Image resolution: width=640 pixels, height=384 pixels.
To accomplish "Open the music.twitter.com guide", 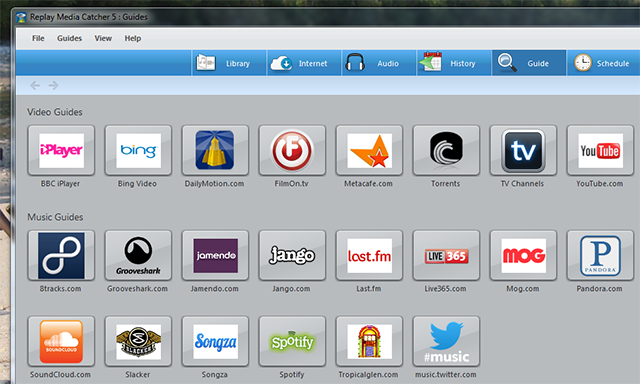I will (x=446, y=342).
